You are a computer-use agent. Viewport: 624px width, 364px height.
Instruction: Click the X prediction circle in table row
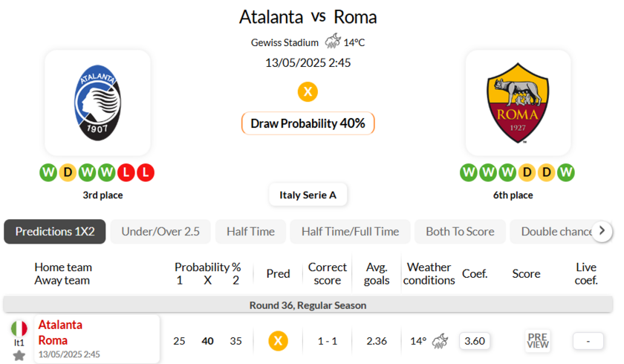click(278, 341)
